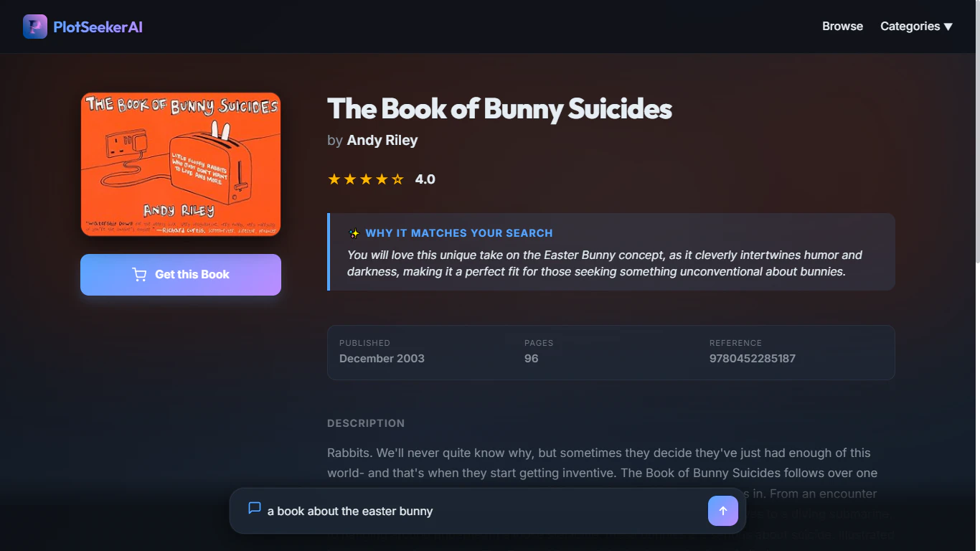Image resolution: width=980 pixels, height=551 pixels.
Task: Click the 4.0 rating value
Action: click(425, 179)
